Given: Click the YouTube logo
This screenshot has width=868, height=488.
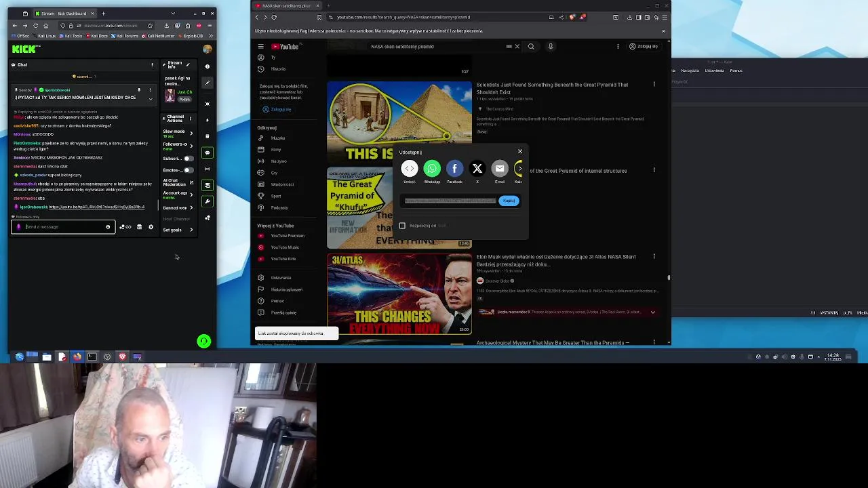Looking at the screenshot, I should (285, 47).
